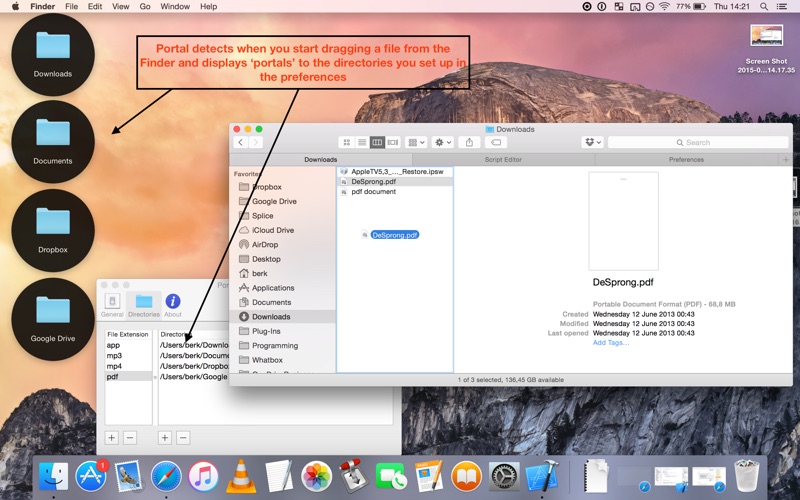Open the Documents portal circle
This screenshot has width=800, height=500.
53,142
